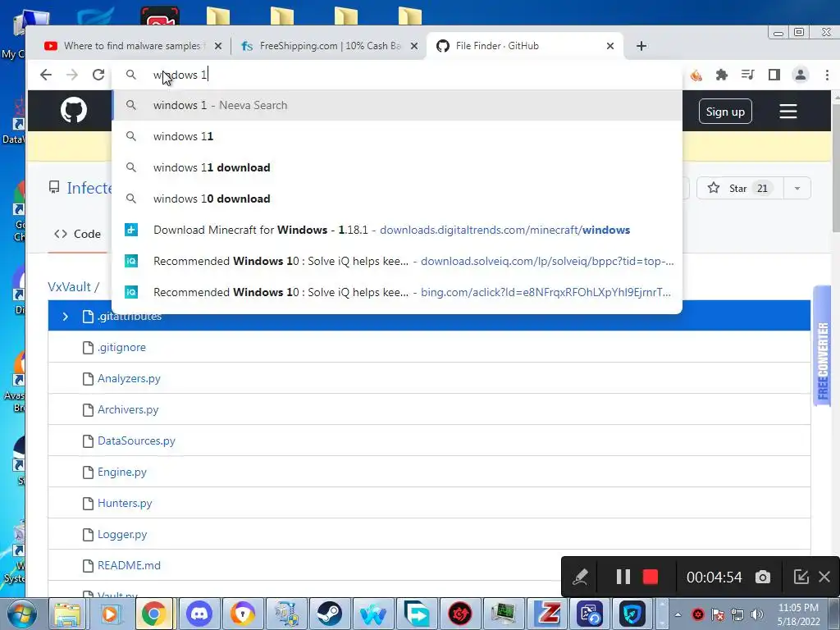The width and height of the screenshot is (840, 630).
Task: Close the YouTube malware samples tab
Action: pyautogui.click(x=218, y=46)
